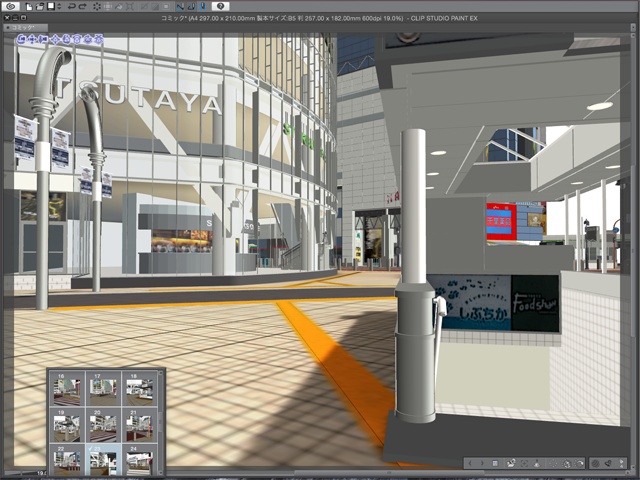
Task: Open help with the question mark button
Action: [x=220, y=6]
